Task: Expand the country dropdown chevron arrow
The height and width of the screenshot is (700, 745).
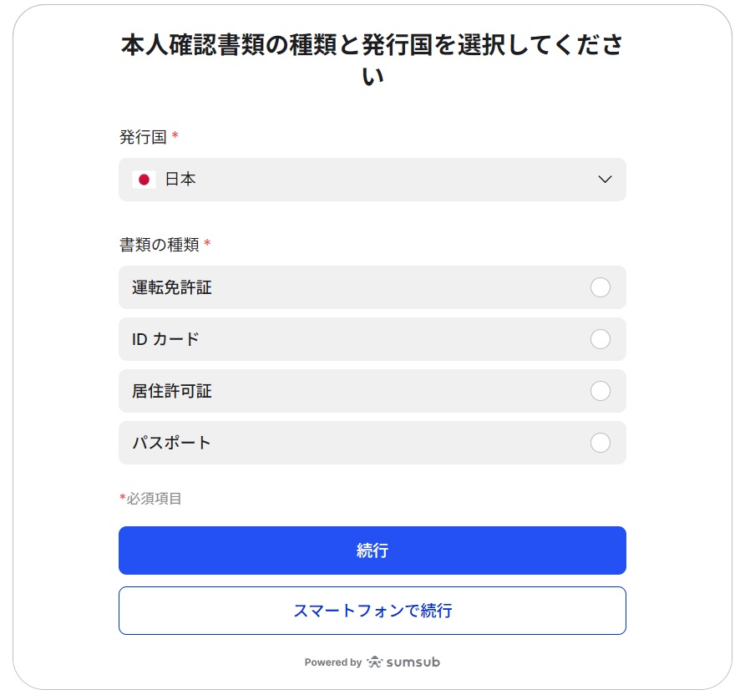Action: coord(606,180)
